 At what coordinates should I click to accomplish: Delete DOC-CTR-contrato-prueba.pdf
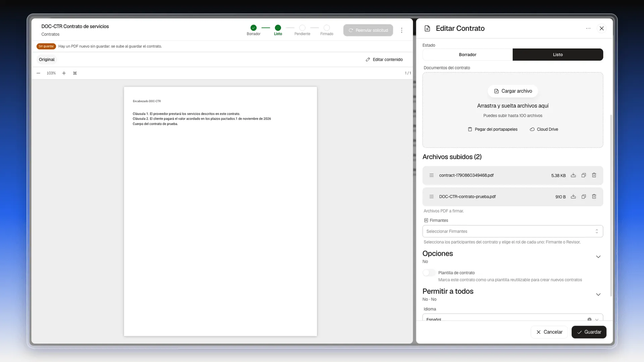[x=594, y=197]
